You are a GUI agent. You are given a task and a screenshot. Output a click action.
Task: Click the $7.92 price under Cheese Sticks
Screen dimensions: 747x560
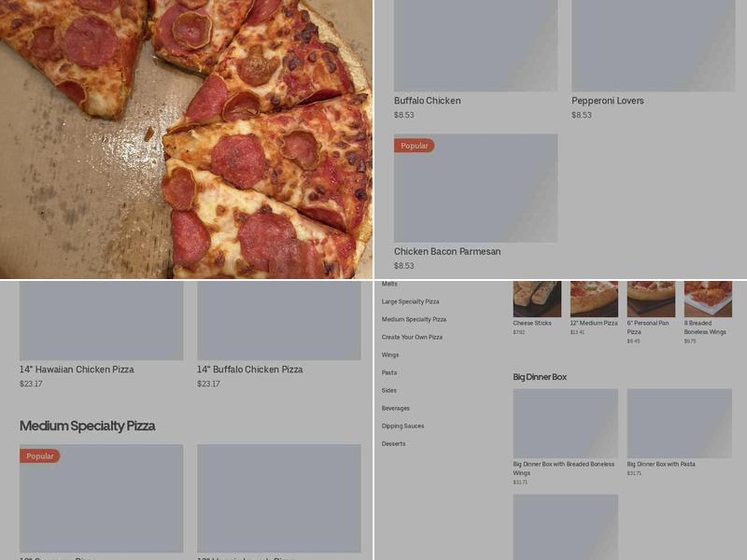click(519, 332)
